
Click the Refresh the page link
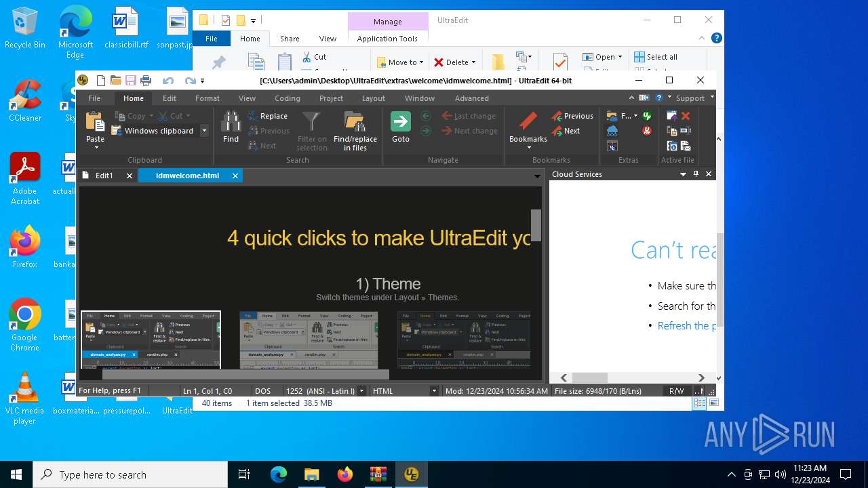pyautogui.click(x=686, y=326)
